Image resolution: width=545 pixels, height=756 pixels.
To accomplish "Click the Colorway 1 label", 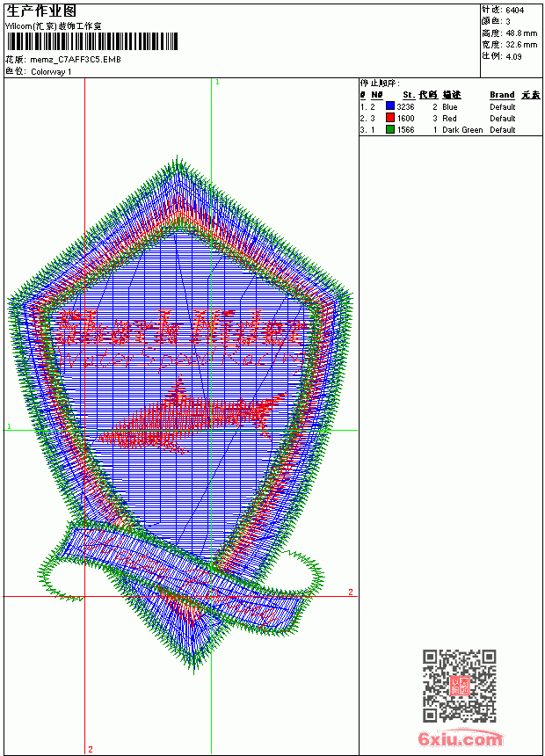I will (51, 72).
